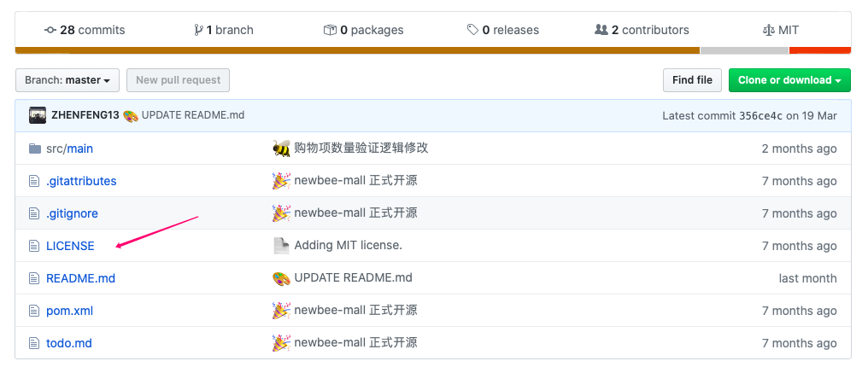Screen dimensions: 868x367
Task: Click the New pull request button
Action: (x=178, y=80)
